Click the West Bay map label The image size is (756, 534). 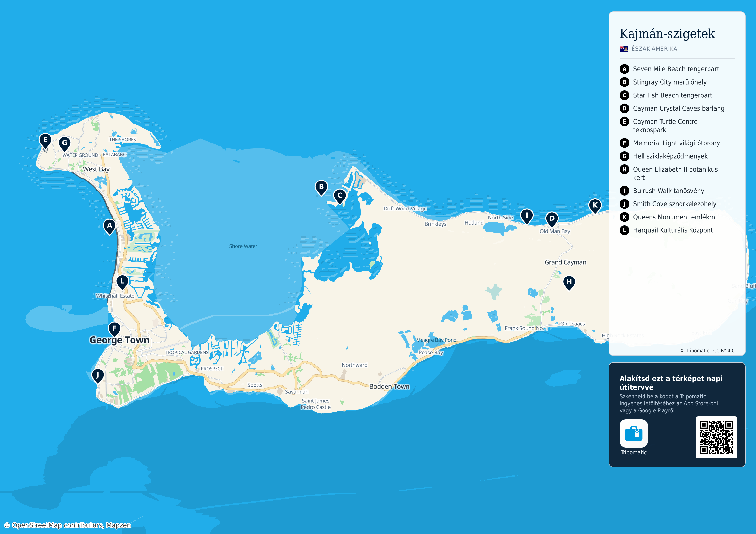click(96, 169)
